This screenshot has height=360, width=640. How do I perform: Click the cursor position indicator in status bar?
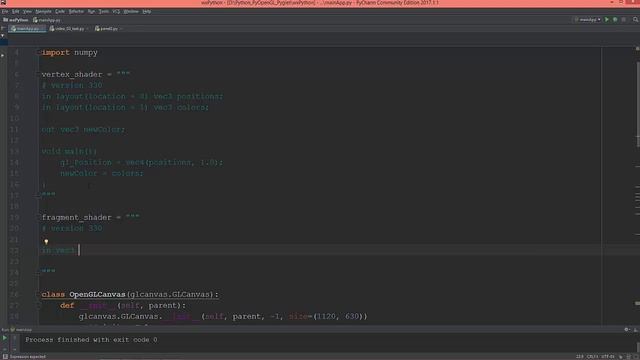pos(580,357)
